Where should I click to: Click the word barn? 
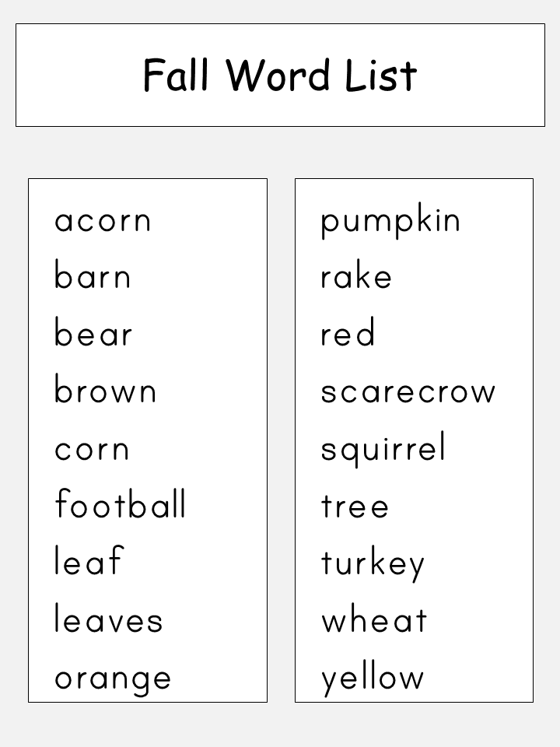(x=93, y=275)
